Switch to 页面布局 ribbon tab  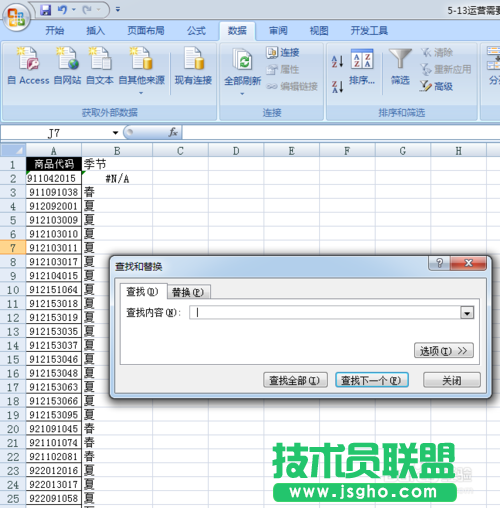[x=146, y=31]
